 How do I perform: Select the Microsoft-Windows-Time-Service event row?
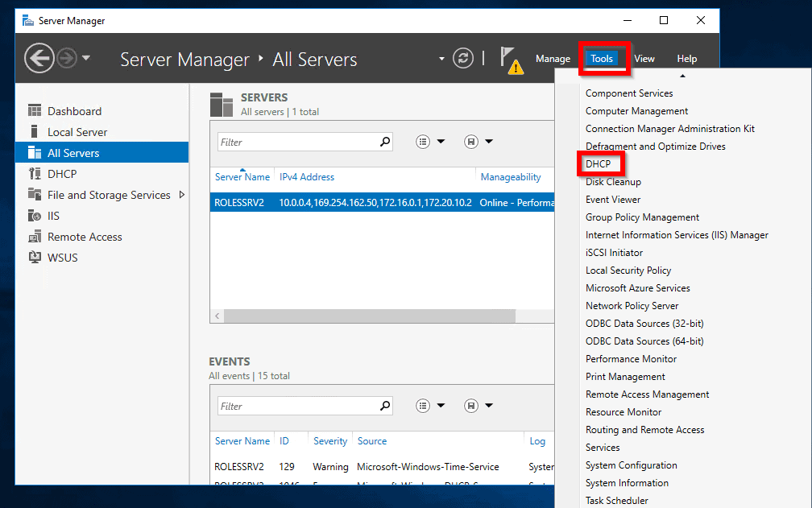click(x=382, y=467)
